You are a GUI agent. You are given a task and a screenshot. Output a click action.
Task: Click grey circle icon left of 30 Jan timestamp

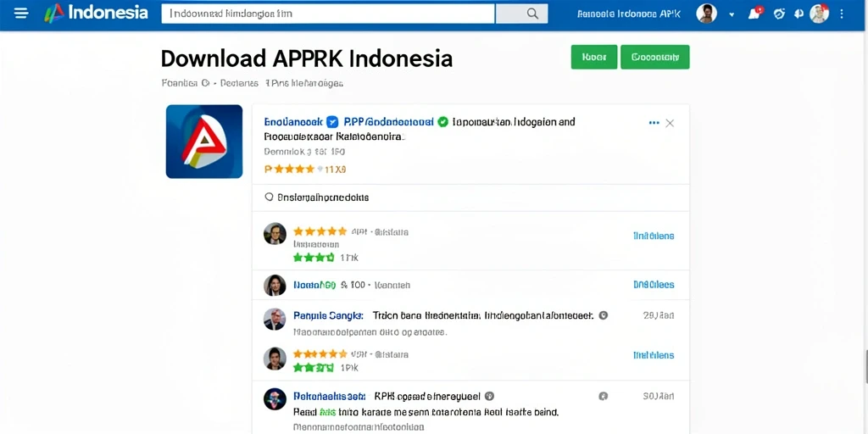click(604, 397)
